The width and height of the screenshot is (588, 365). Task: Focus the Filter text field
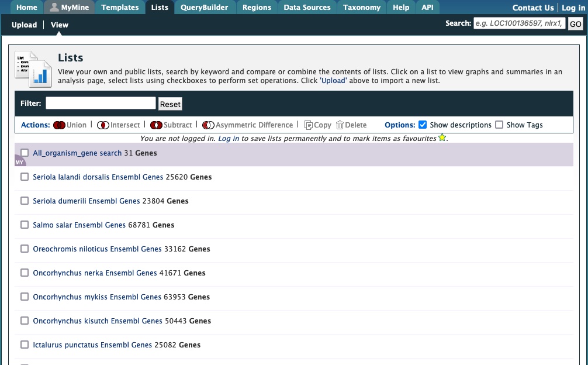coord(101,103)
